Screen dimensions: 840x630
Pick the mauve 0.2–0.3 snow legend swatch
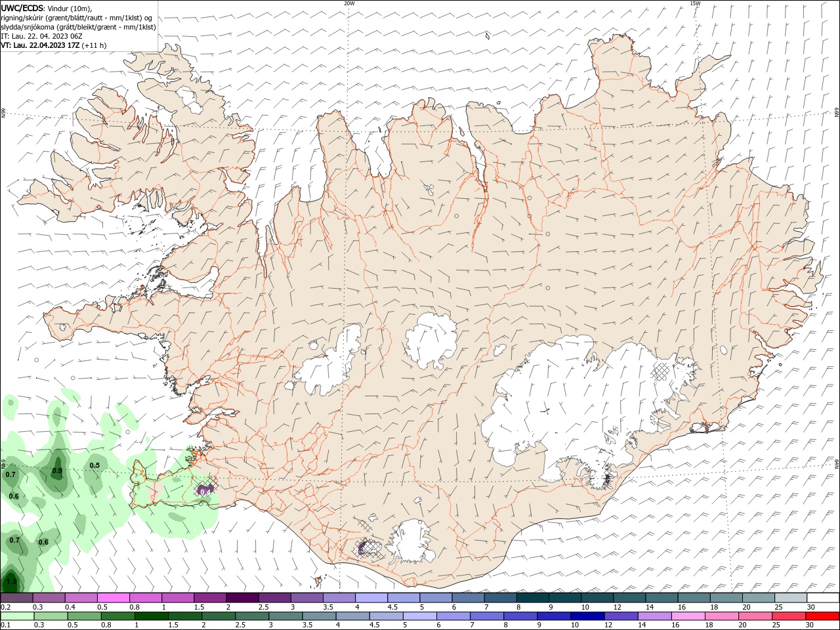[x=17, y=598]
